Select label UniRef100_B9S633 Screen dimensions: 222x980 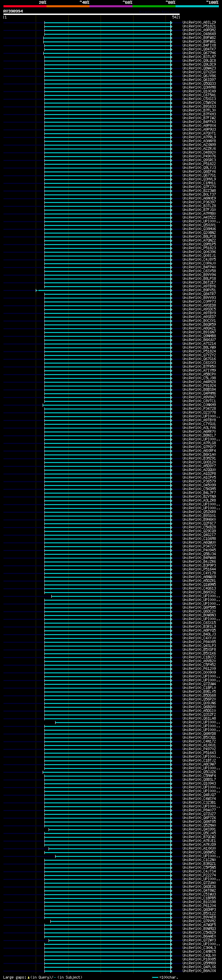coord(199,106)
